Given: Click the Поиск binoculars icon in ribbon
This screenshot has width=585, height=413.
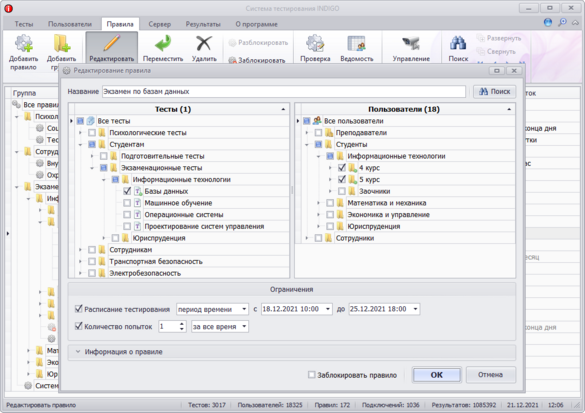Looking at the screenshot, I should 458,44.
